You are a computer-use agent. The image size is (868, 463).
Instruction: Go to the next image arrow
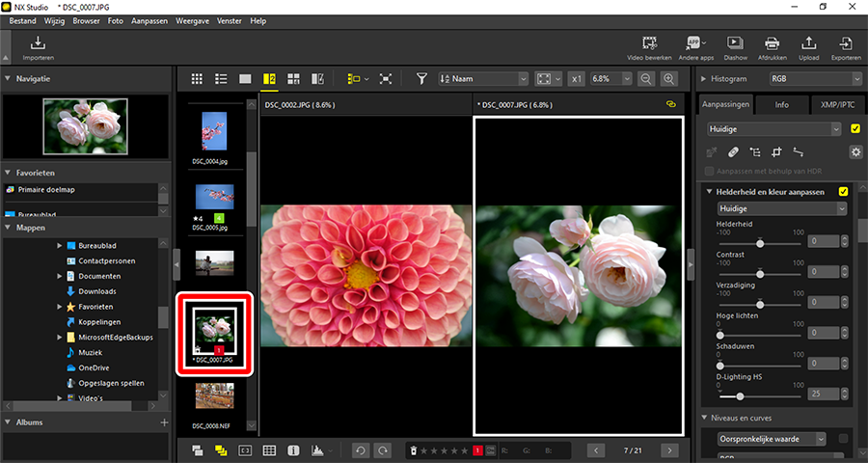pyautogui.click(x=669, y=450)
